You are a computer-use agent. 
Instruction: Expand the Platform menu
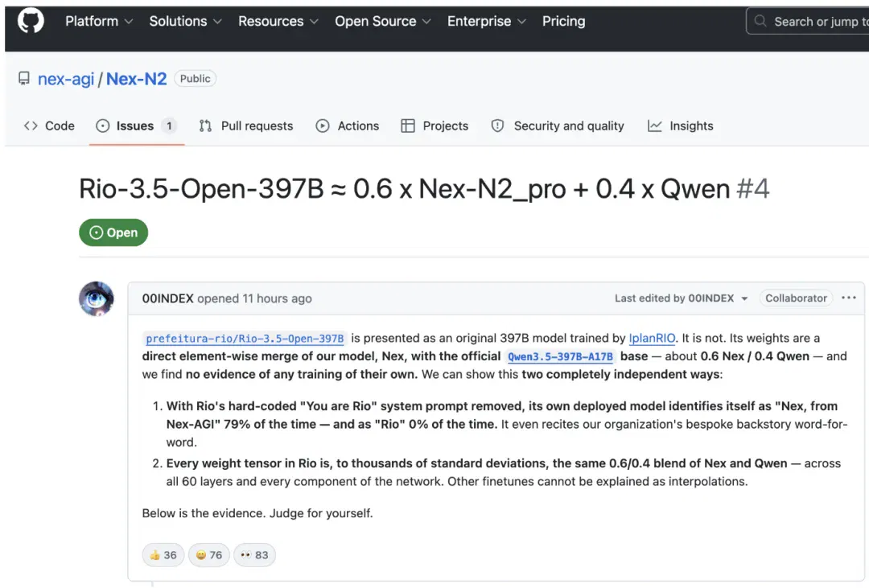[x=99, y=21]
